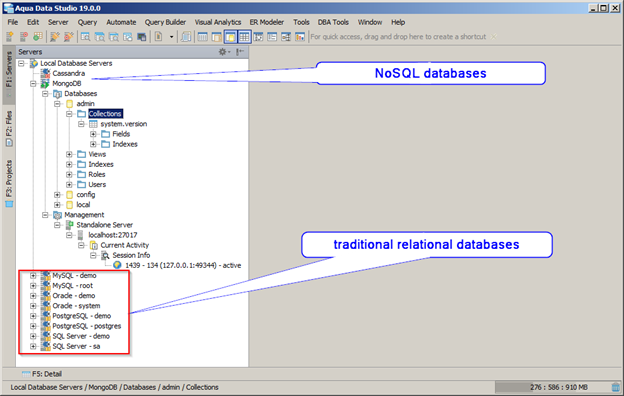This screenshot has width=624, height=396.
Task: Expand the SQL Server - sa node
Action: [x=33, y=346]
